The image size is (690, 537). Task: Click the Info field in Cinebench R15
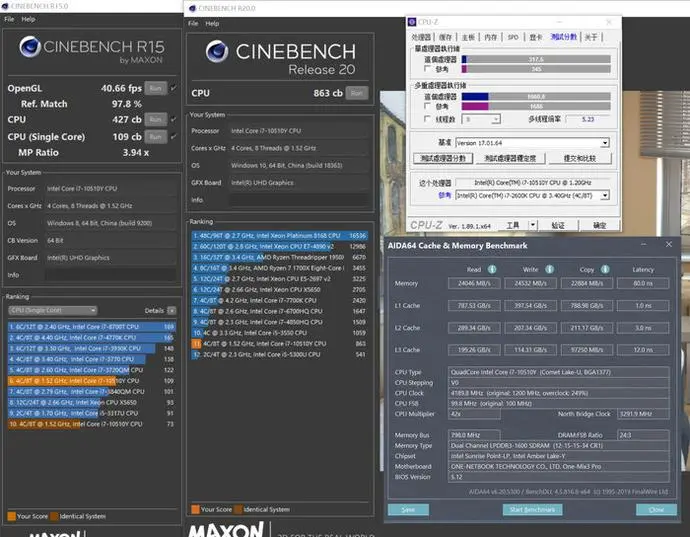click(110, 275)
